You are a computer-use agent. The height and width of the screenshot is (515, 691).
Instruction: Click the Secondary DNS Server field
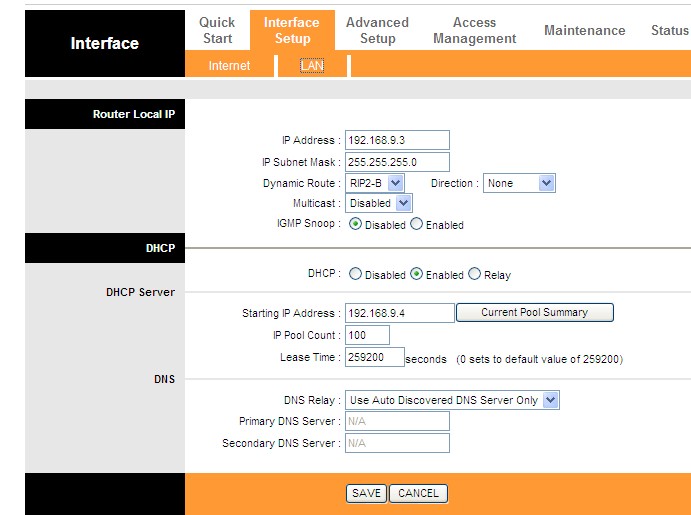coord(397,443)
